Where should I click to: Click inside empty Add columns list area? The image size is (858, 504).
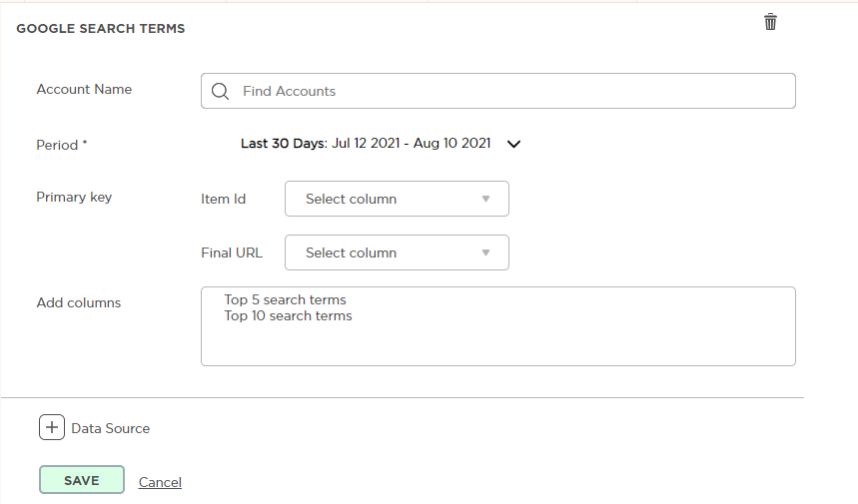(x=498, y=344)
